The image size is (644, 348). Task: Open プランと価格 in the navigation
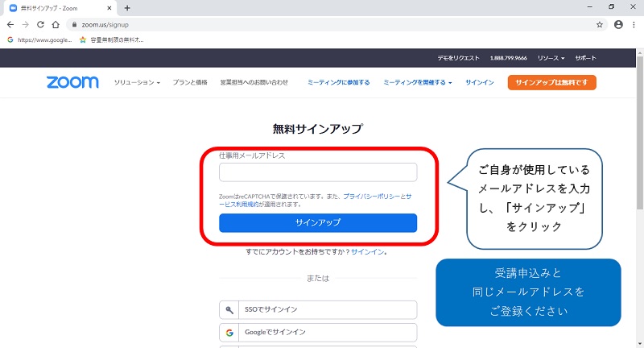pyautogui.click(x=190, y=82)
